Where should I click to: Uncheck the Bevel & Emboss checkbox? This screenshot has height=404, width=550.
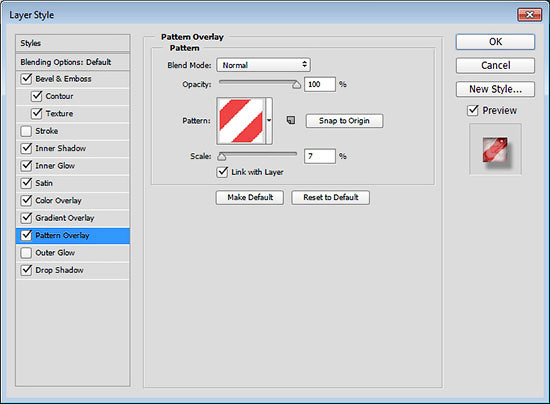click(x=26, y=79)
